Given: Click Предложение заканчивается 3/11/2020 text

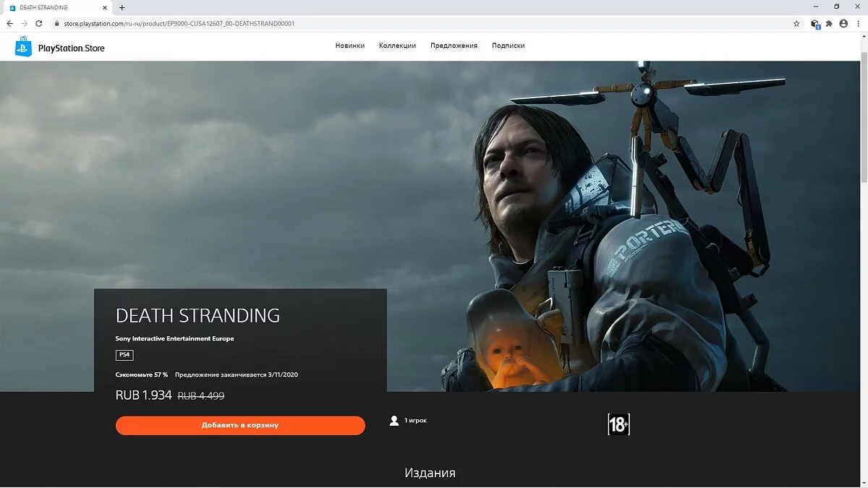Looking at the screenshot, I should [237, 374].
